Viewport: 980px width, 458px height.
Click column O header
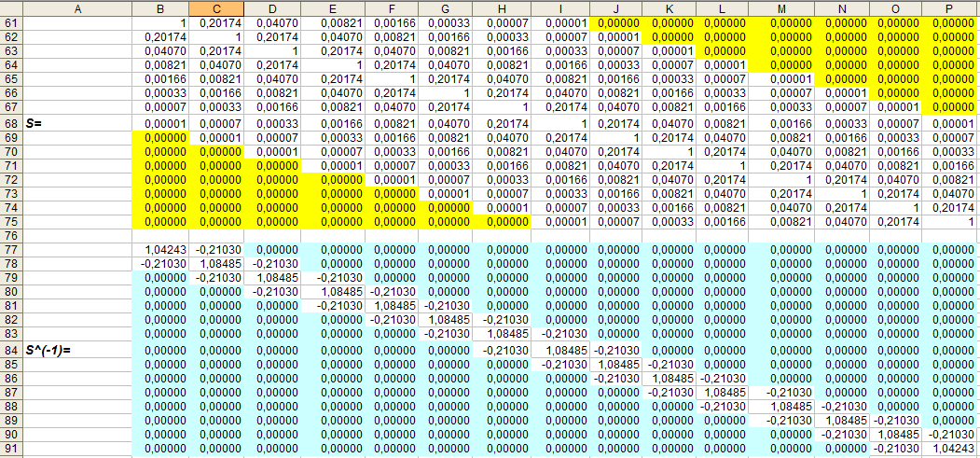pyautogui.click(x=896, y=8)
